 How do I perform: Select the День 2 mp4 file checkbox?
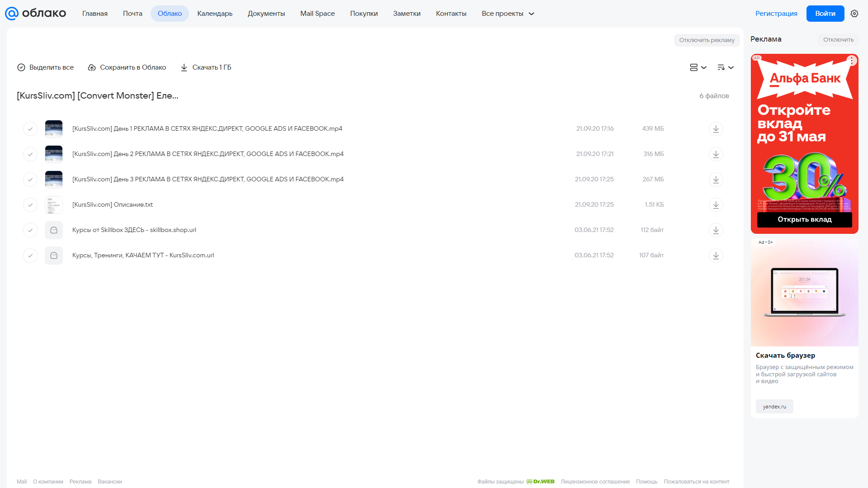coord(30,154)
